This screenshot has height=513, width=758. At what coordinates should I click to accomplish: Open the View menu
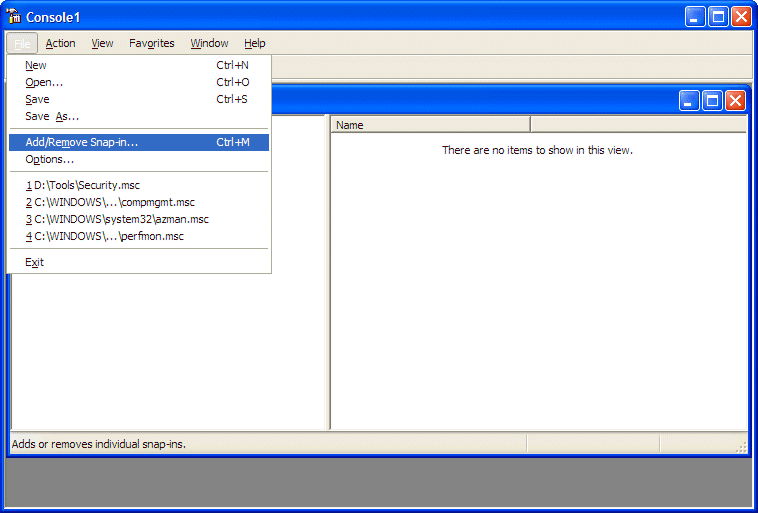click(102, 44)
